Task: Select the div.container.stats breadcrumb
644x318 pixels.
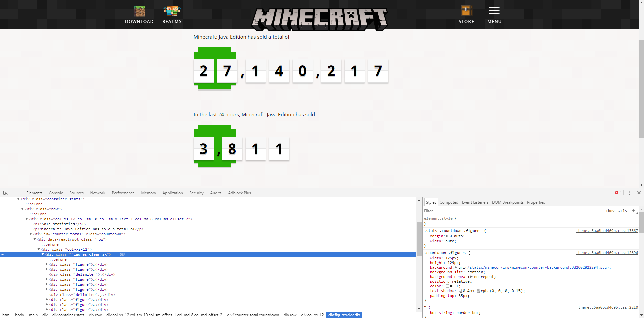Action: tap(68, 315)
